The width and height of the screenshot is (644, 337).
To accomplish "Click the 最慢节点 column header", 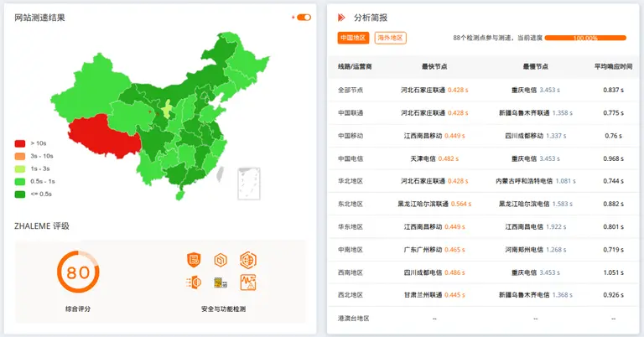I will (x=535, y=66).
